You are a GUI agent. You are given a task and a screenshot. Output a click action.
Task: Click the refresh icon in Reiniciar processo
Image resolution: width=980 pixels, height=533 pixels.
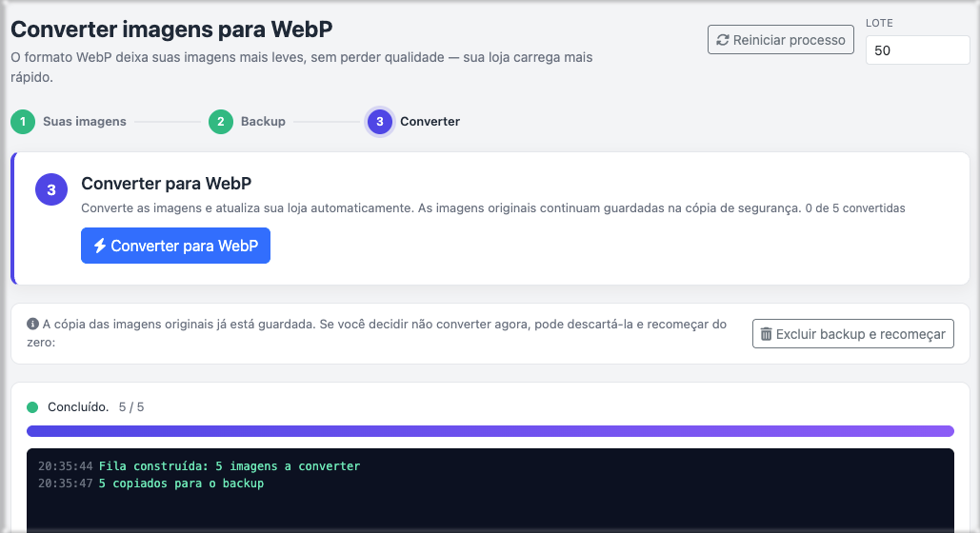click(x=723, y=40)
